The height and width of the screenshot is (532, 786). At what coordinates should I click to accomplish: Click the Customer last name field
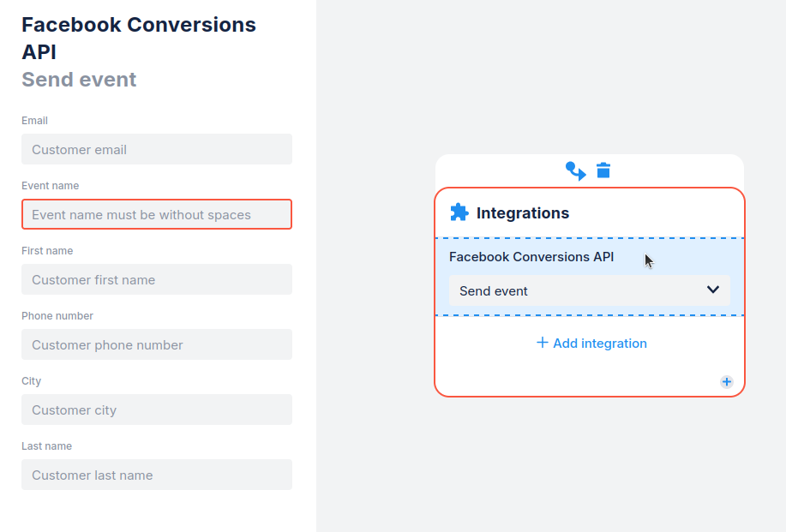tap(157, 475)
